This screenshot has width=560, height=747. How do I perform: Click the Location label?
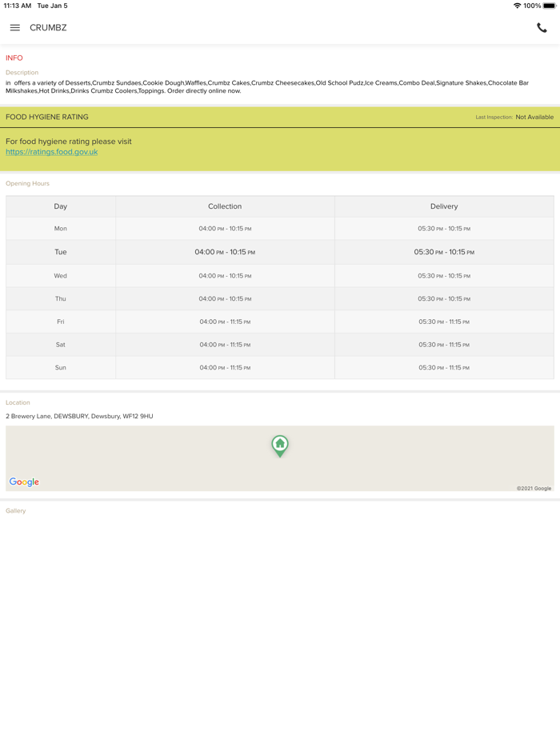(x=18, y=402)
